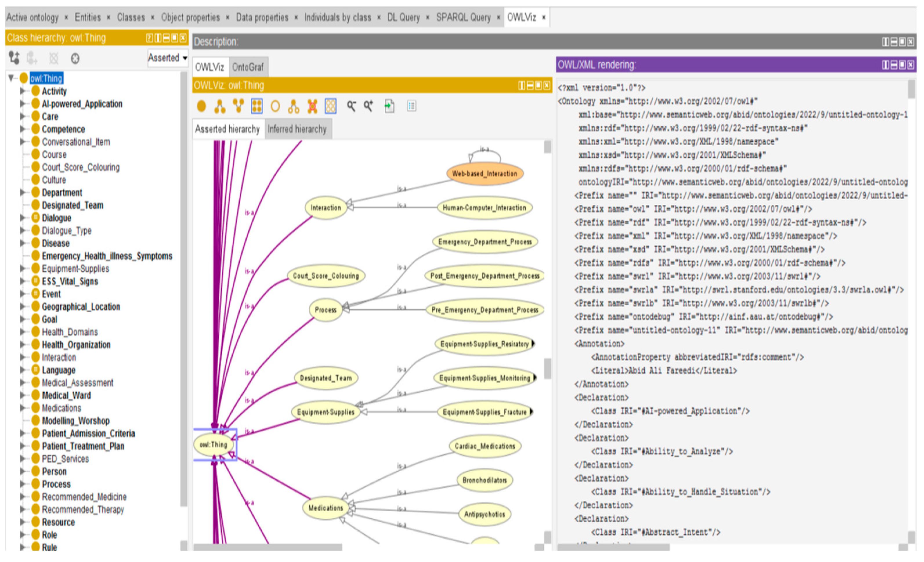Click the Add subclass icon in class hierarchy
Screen dimensions: 924x562
14,58
